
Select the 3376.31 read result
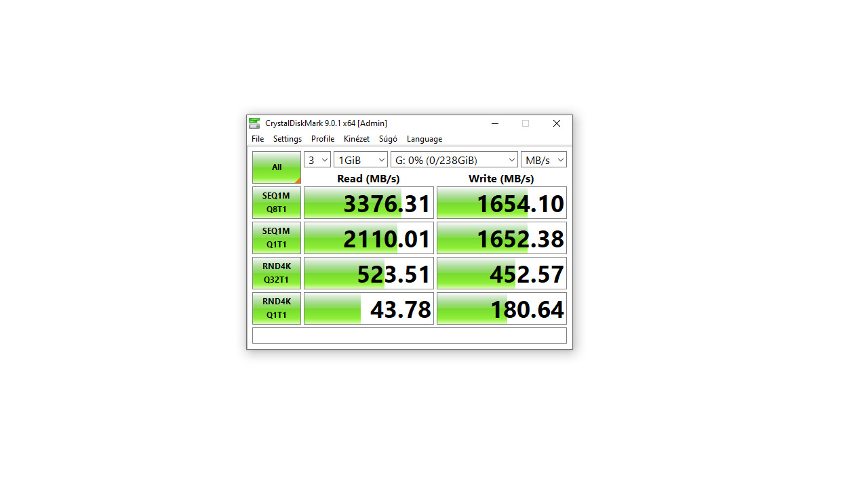tap(369, 203)
